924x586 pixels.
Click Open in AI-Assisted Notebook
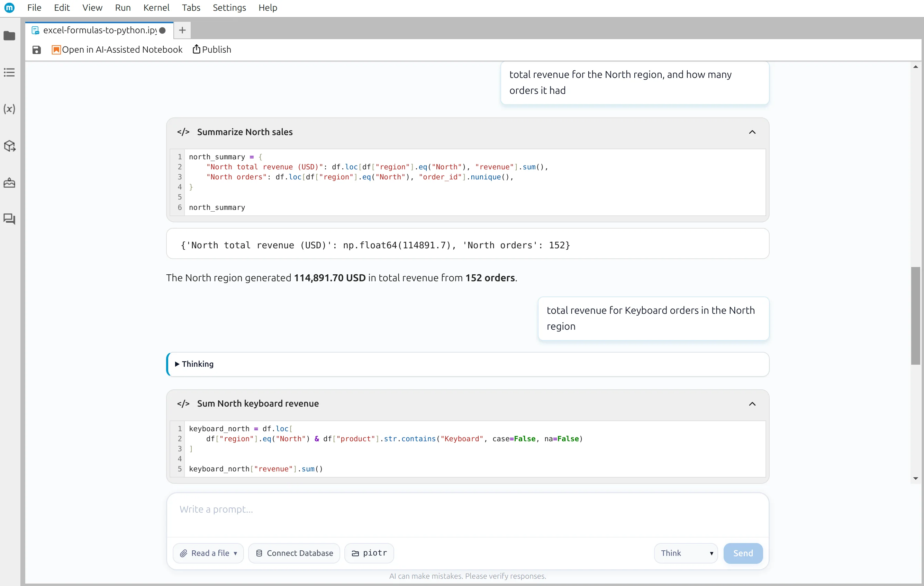point(117,50)
